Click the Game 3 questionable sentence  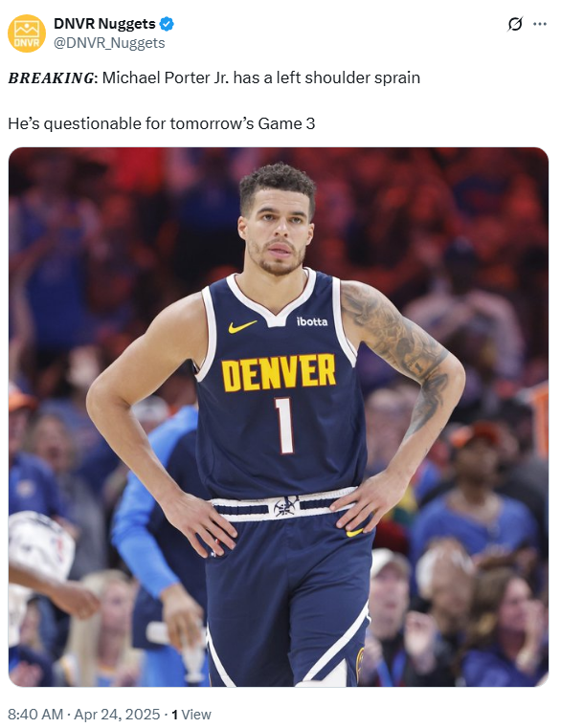point(161,123)
